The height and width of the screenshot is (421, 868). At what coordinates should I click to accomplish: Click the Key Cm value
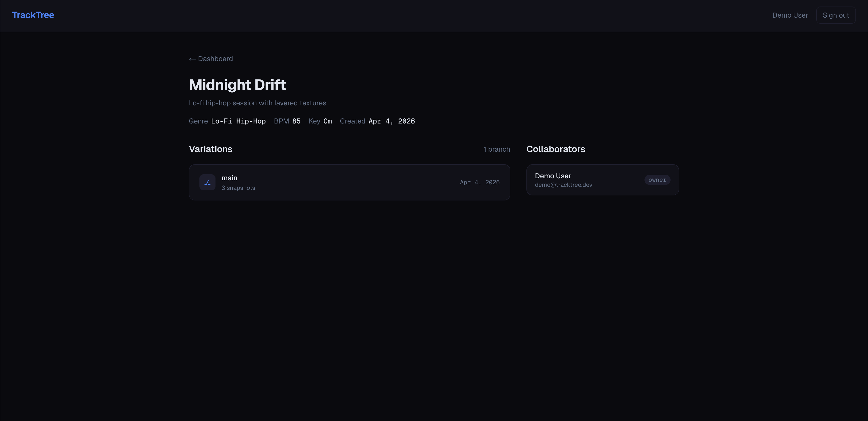click(327, 121)
